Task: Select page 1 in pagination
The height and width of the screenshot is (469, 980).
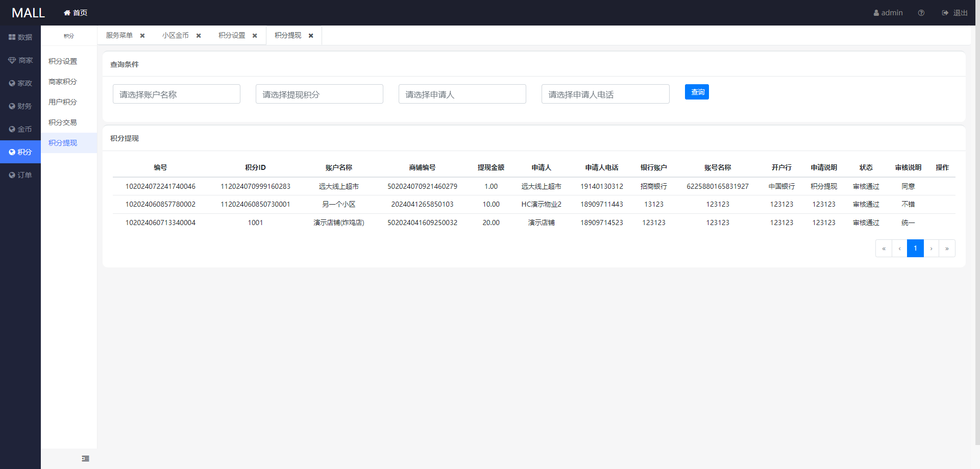Action: [915, 249]
